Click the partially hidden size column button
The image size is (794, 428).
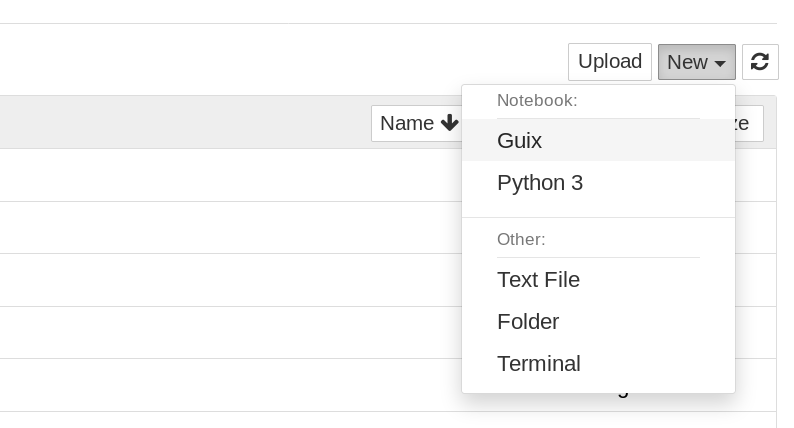(749, 123)
